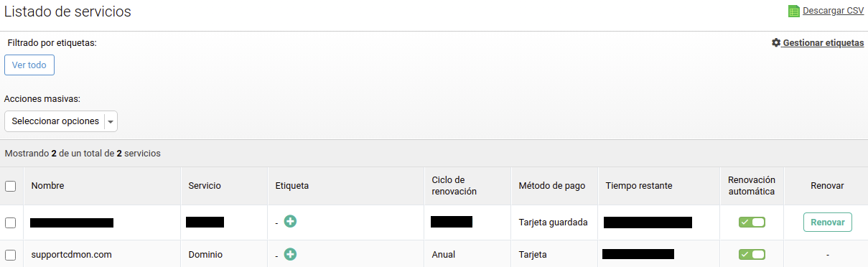
Task: Tick the select-all checkbox in table header
Action: [x=11, y=186]
